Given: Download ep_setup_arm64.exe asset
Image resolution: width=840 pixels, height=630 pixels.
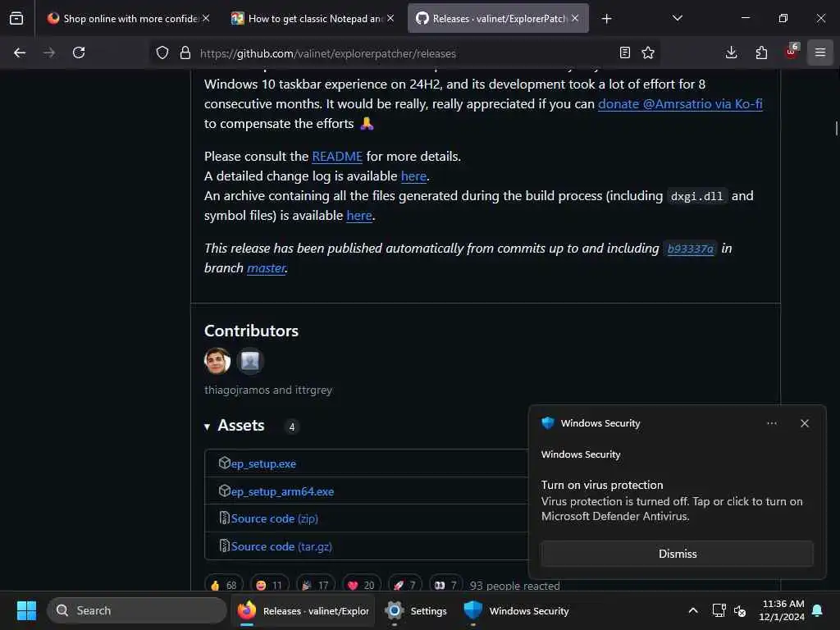Looking at the screenshot, I should pos(282,491).
